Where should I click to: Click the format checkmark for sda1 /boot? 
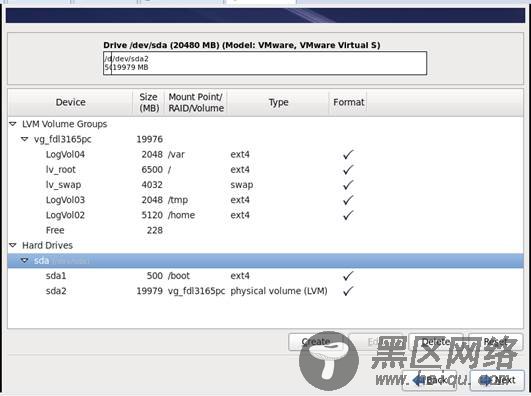coord(348,276)
